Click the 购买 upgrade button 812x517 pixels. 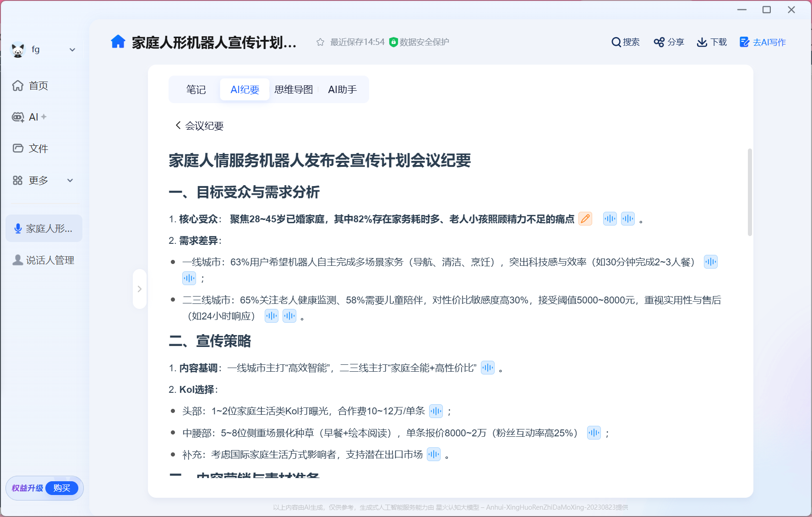62,488
